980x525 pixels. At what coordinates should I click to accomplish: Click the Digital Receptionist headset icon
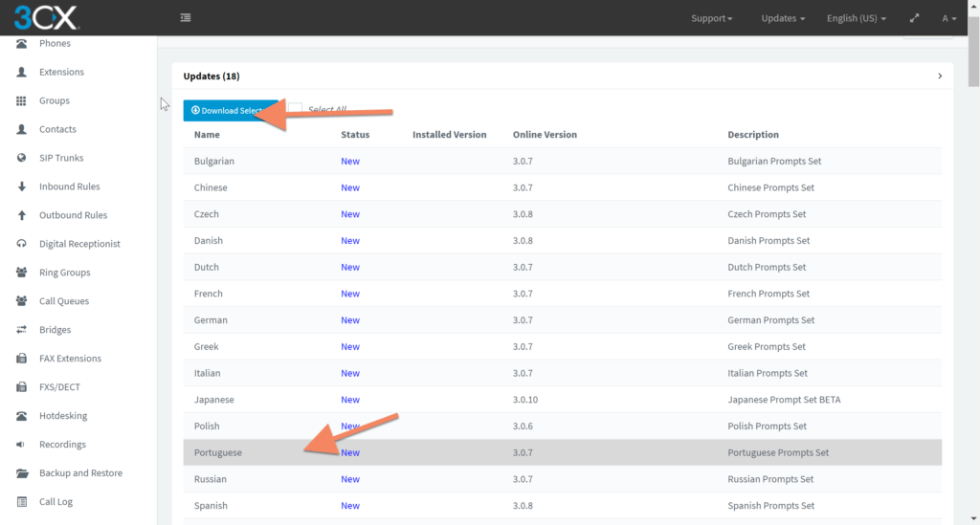(x=21, y=244)
